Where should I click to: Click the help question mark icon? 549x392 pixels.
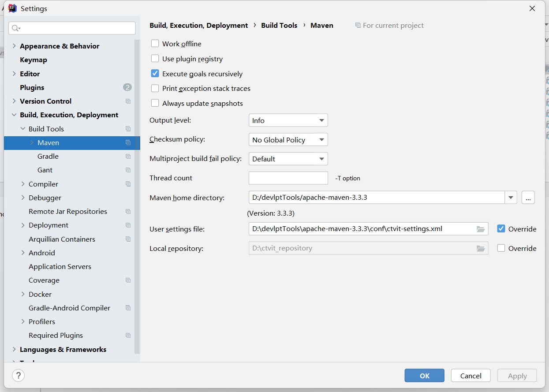click(18, 376)
